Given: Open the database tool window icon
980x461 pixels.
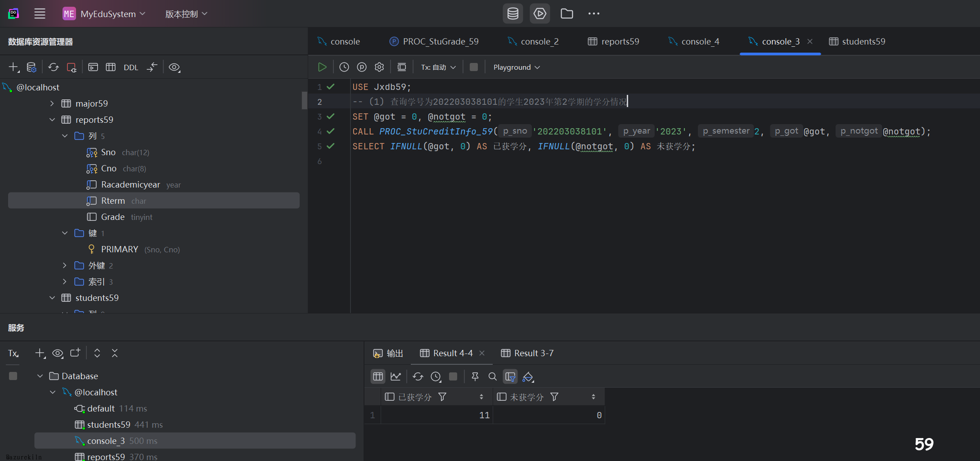Looking at the screenshot, I should [x=512, y=14].
